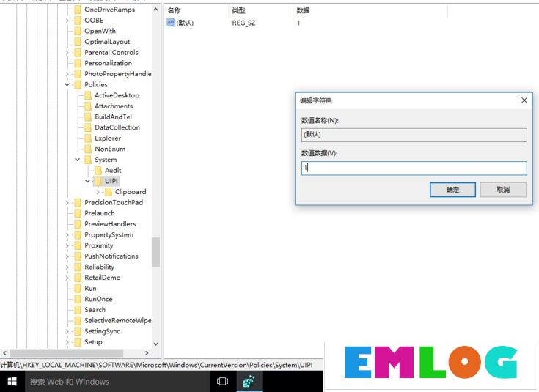Select the Run tree item
This screenshot has width=539, height=392.
click(x=90, y=288)
